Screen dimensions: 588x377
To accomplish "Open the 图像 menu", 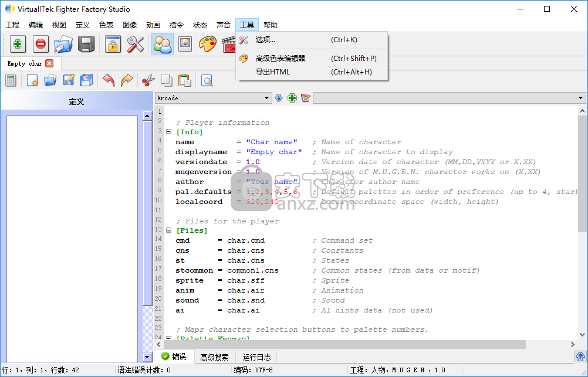I will pos(130,25).
